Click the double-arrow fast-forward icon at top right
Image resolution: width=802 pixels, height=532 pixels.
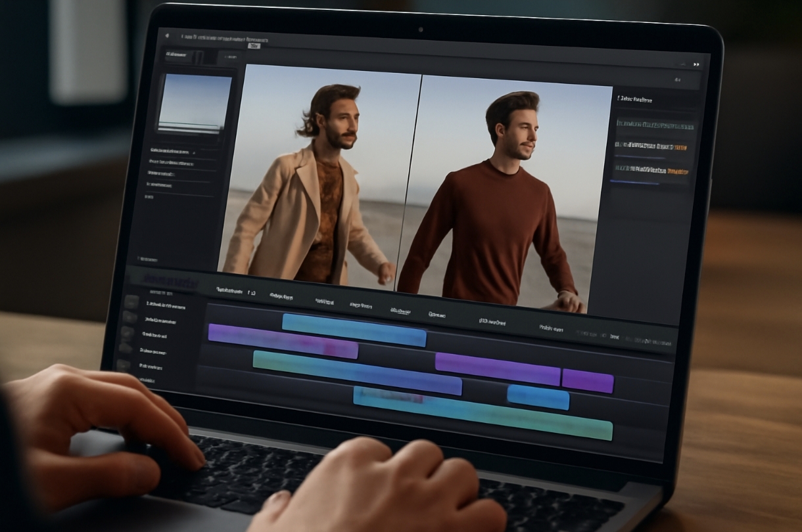[x=696, y=64]
